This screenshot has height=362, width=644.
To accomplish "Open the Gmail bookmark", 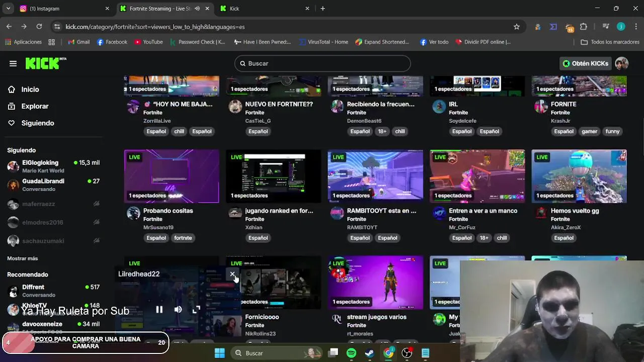I will point(78,42).
